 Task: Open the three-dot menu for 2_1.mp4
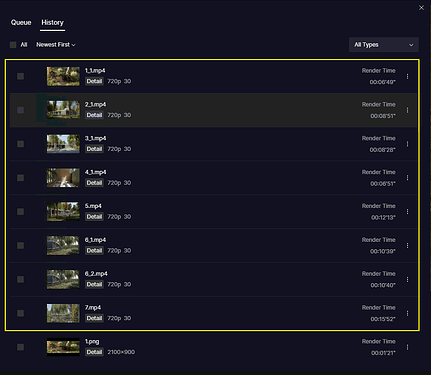click(407, 110)
